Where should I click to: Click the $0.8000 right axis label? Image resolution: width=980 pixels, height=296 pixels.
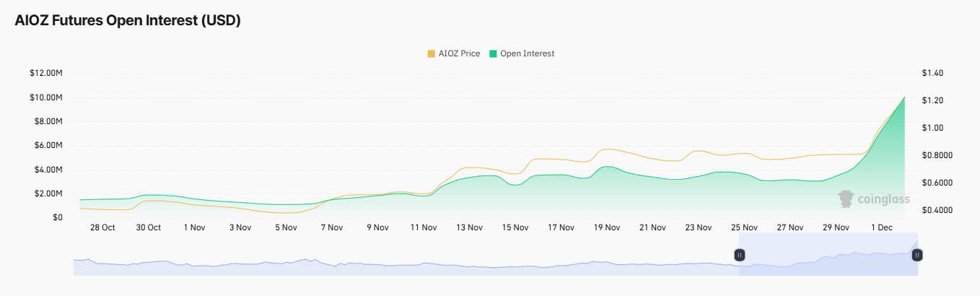937,155
